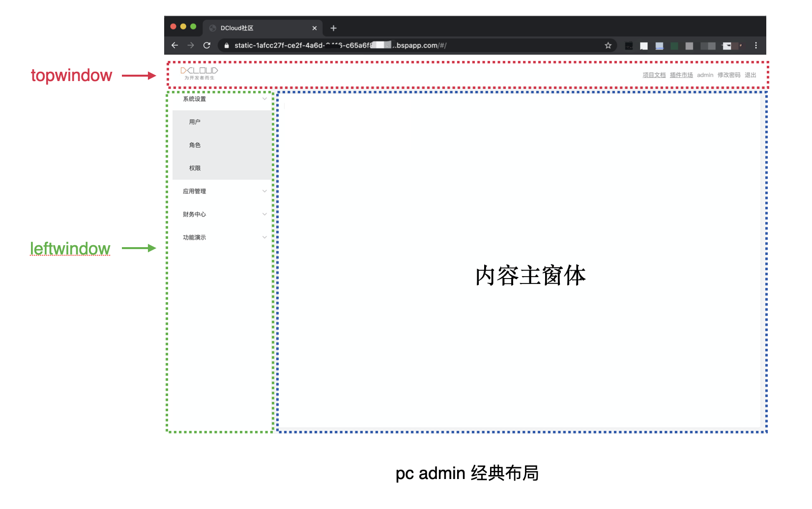812x509 pixels.
Task: Click the browser profile avatar icon
Action: point(740,45)
